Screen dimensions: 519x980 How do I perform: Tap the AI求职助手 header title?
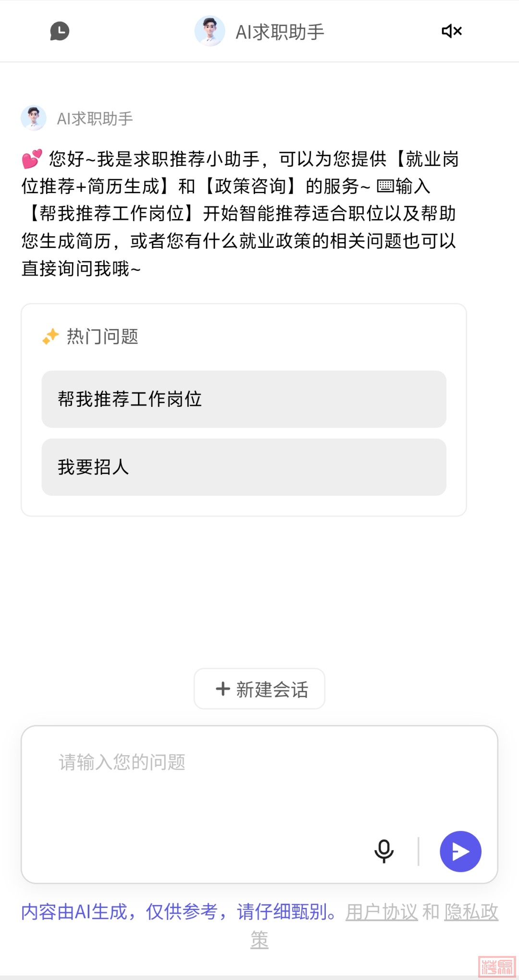(x=280, y=32)
